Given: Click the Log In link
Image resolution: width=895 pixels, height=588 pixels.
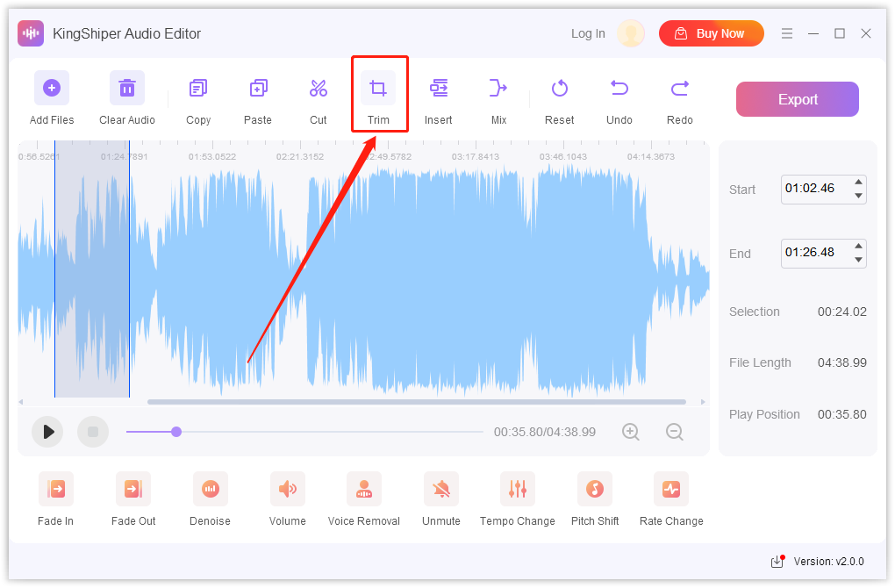Looking at the screenshot, I should (588, 33).
